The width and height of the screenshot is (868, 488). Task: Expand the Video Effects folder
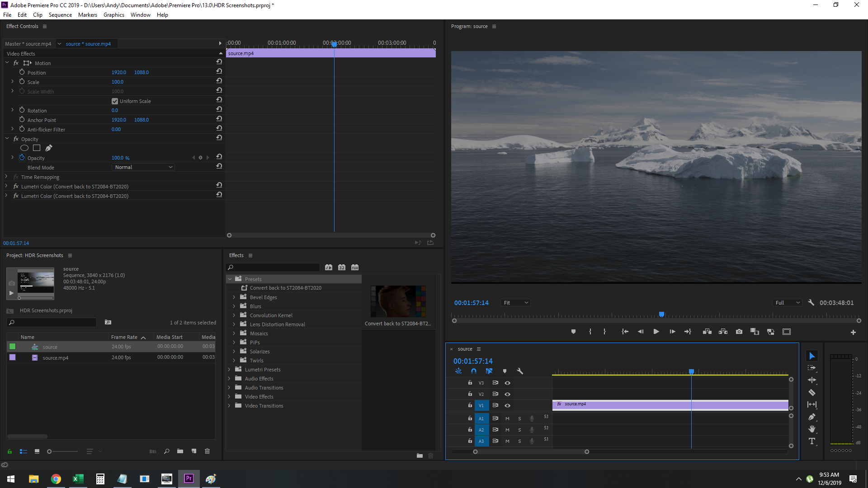(x=229, y=397)
